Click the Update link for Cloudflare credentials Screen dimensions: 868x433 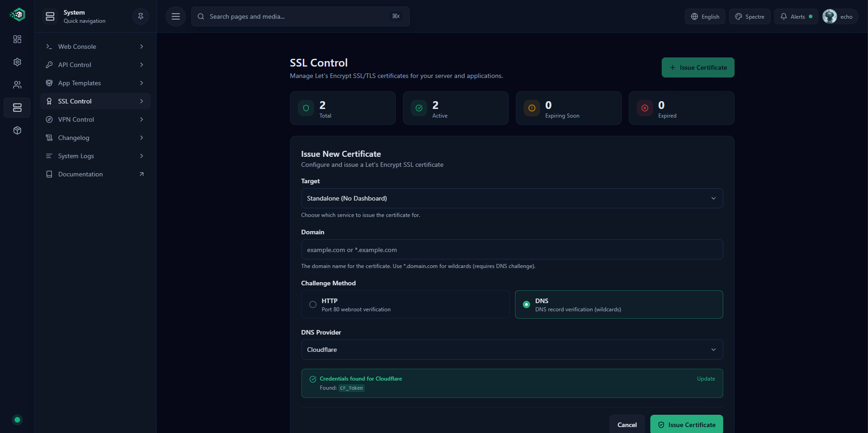click(705, 378)
